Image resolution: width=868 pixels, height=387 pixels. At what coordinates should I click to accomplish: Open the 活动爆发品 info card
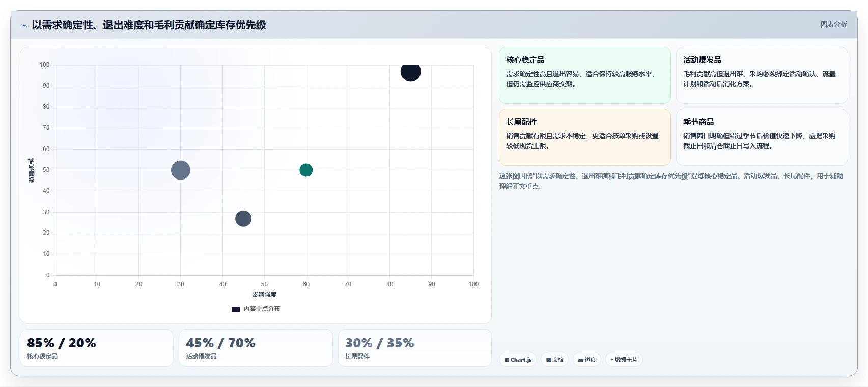(762, 75)
